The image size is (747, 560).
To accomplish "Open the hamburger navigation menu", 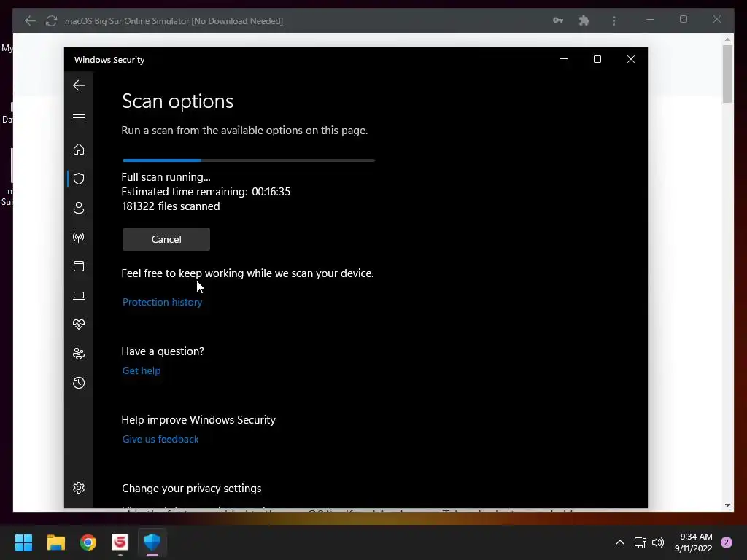I will pyautogui.click(x=79, y=115).
